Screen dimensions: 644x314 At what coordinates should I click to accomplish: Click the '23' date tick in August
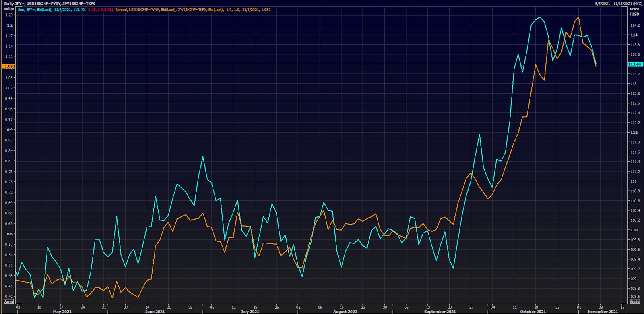(x=363, y=307)
